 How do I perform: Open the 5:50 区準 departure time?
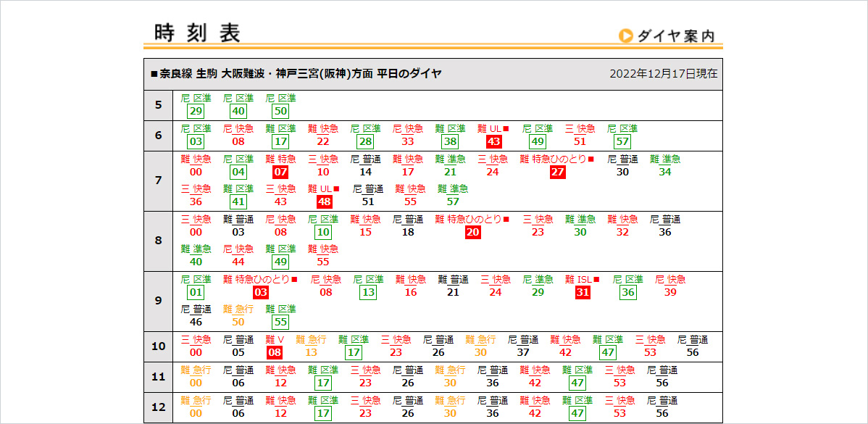coord(280,111)
